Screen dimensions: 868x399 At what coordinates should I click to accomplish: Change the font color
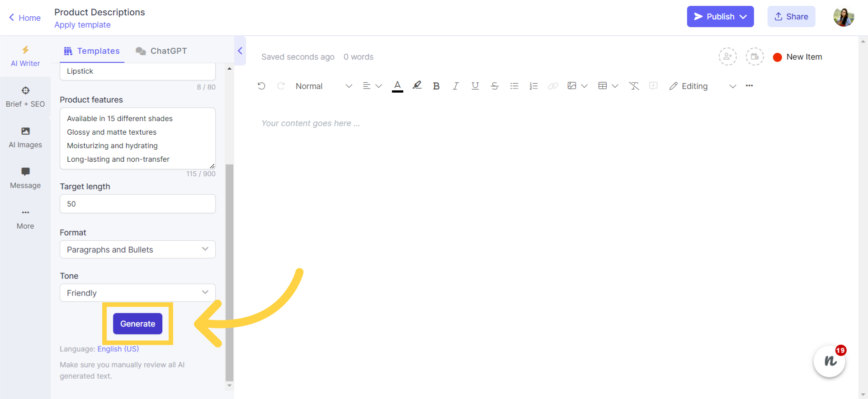pyautogui.click(x=397, y=86)
